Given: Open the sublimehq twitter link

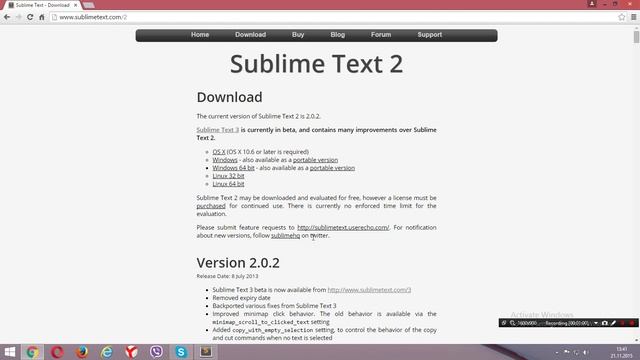Looking at the screenshot, I should click(285, 236).
